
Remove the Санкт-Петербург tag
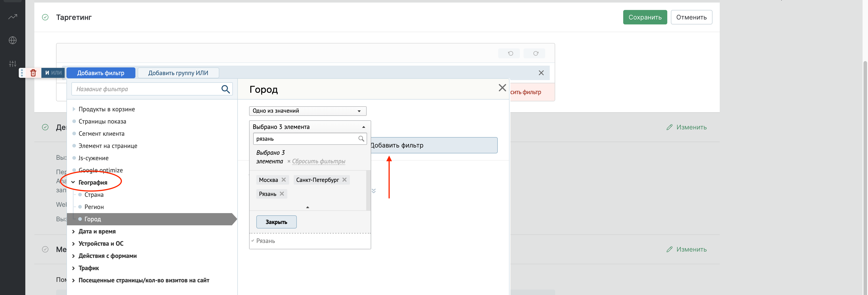(344, 180)
